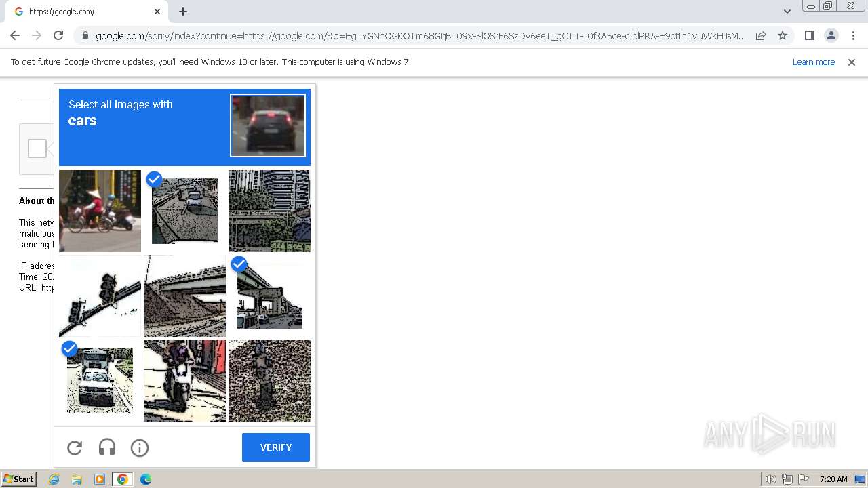
Task: View site information lock icon
Action: click(85, 36)
